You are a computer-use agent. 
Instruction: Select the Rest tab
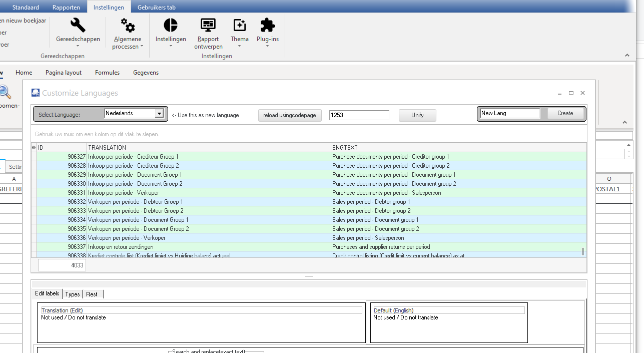[x=92, y=294]
